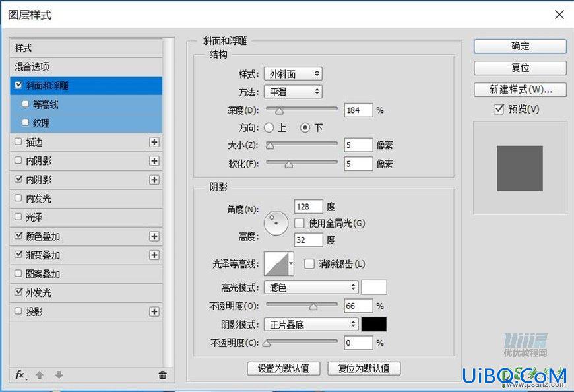Click the 复位为默认值 button
The image size is (574, 392).
[x=364, y=368]
